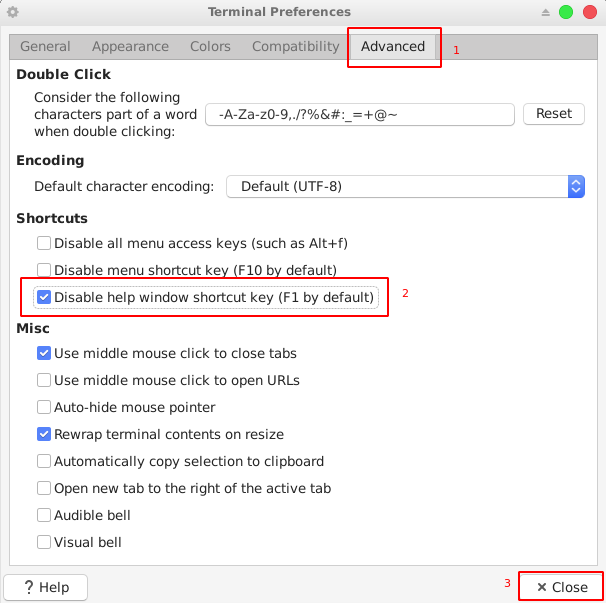The image size is (606, 603).
Task: Open the gear menu in the title bar
Action: (13, 12)
